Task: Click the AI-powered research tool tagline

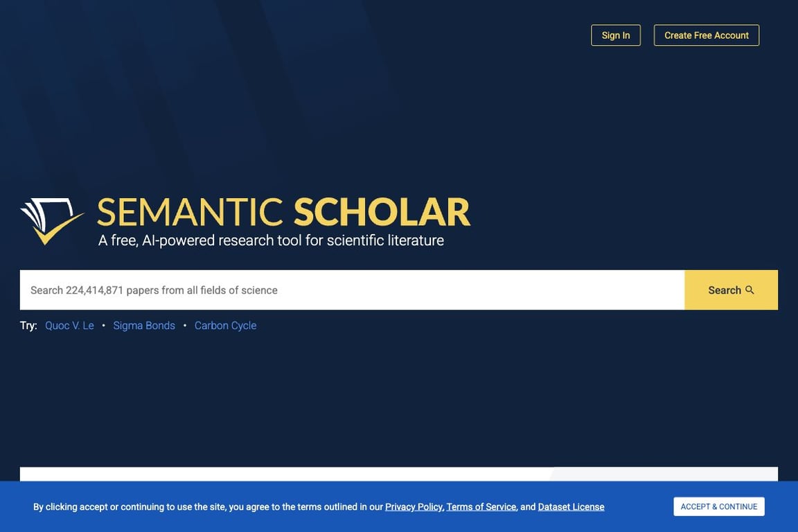Action: [271, 240]
